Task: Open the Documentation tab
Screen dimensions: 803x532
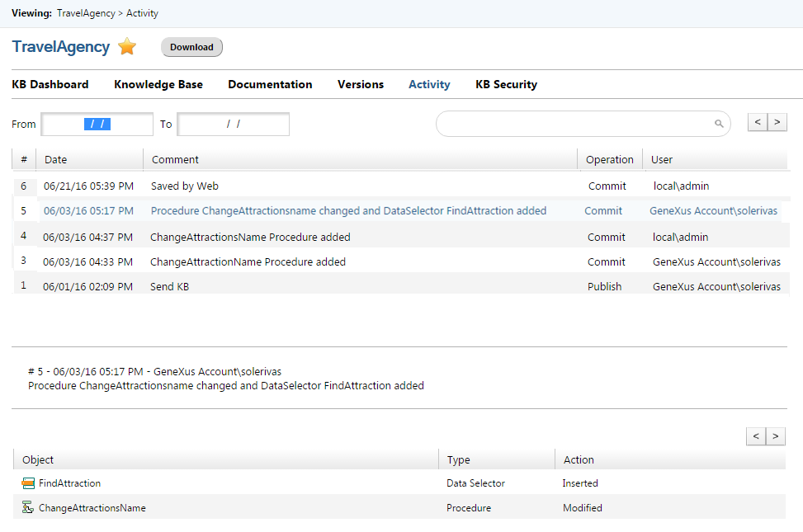Action: [x=270, y=84]
